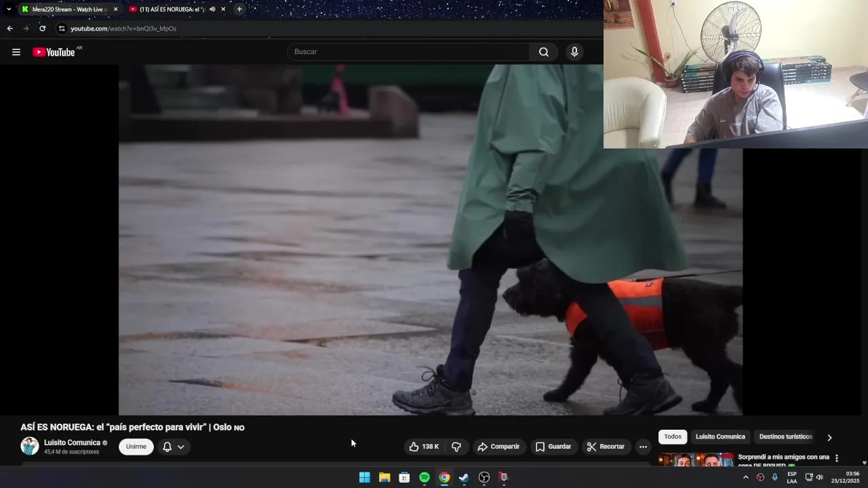The width and height of the screenshot is (868, 488).
Task: Open the volume speaker tray icon
Action: click(x=819, y=477)
